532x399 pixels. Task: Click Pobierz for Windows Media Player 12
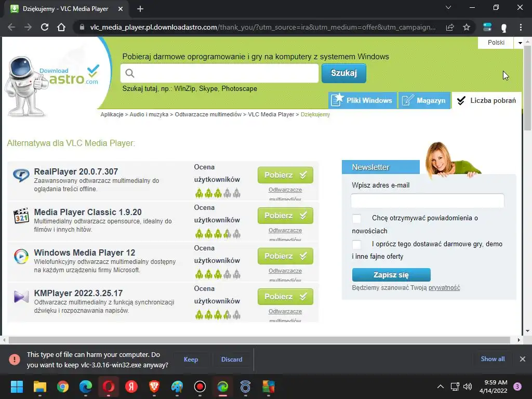point(285,256)
